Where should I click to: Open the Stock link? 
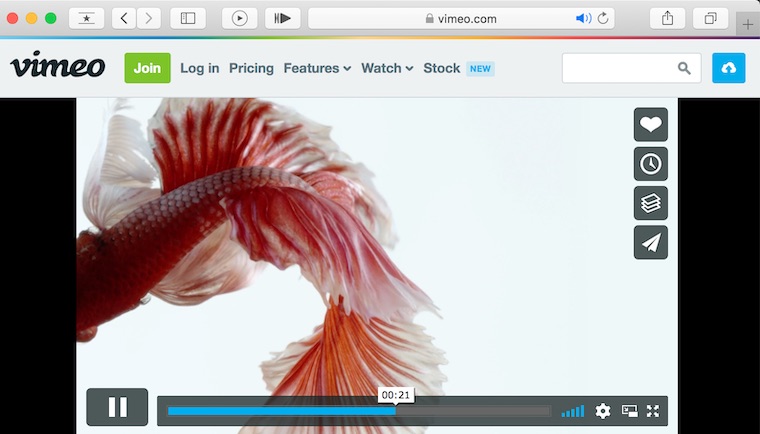point(442,68)
